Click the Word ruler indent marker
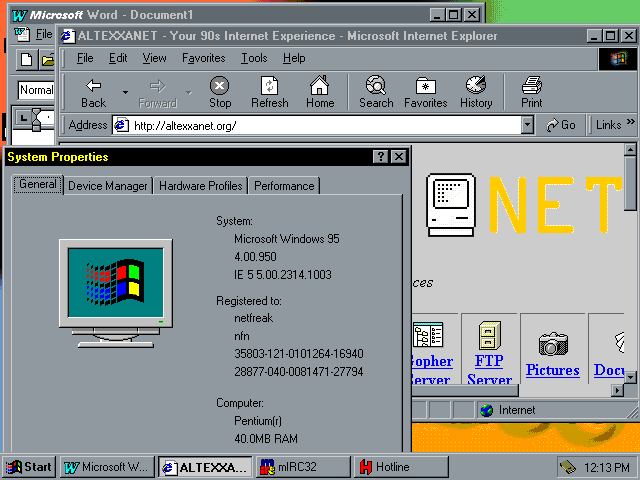Viewport: 640px width, 480px height. [x=36, y=120]
